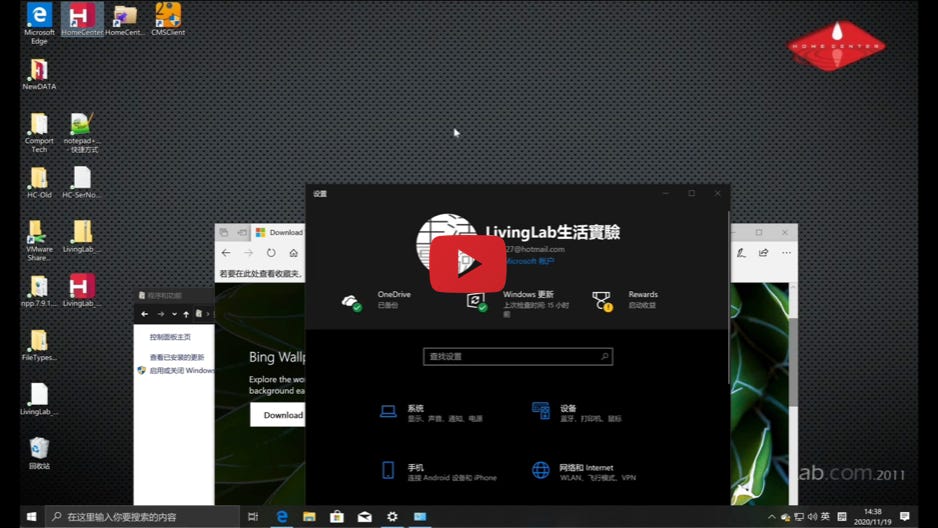The image size is (938, 528).
Task: Click the network icon in system tray
Action: (x=799, y=517)
